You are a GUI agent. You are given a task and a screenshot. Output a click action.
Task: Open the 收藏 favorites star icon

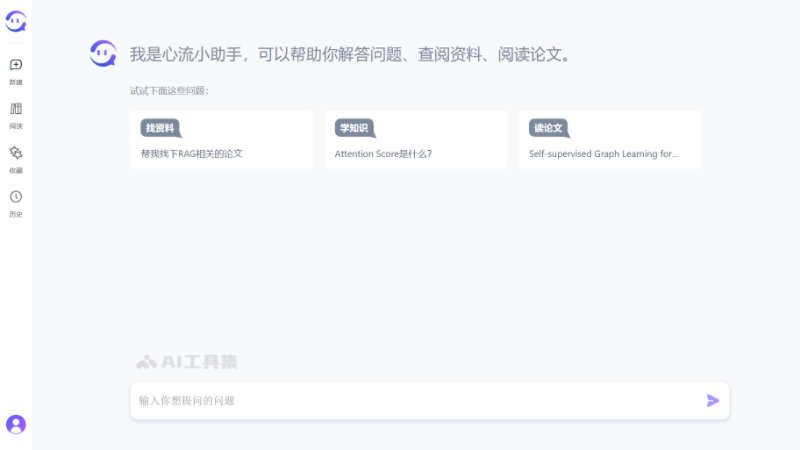click(16, 153)
